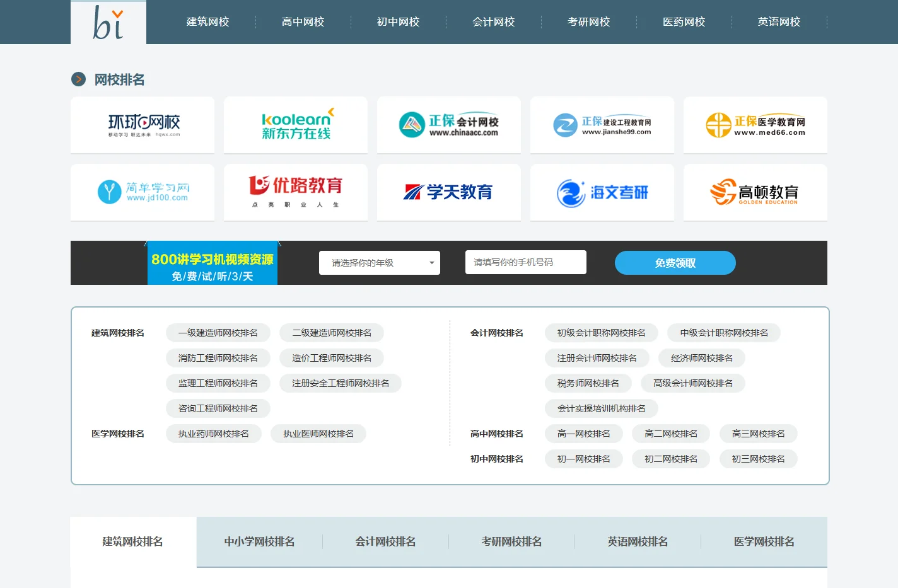Select 医药网校 in the top navigation
Viewport: 898px width, 588px height.
pos(684,22)
